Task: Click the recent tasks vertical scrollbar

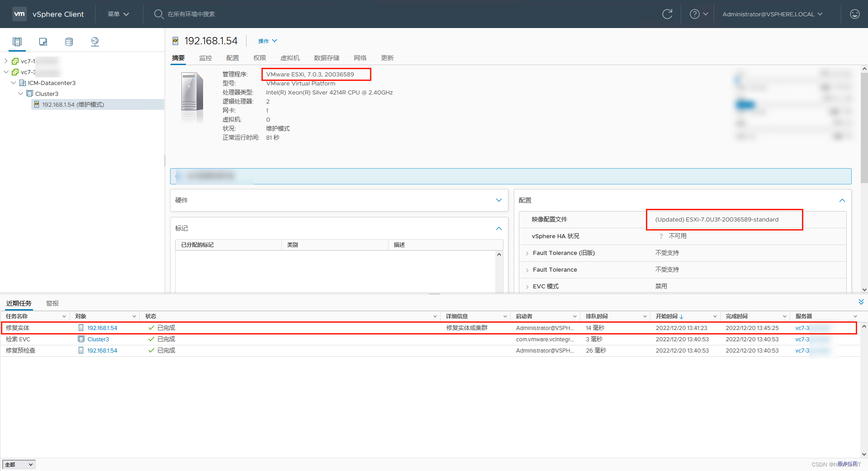Action: click(864, 390)
